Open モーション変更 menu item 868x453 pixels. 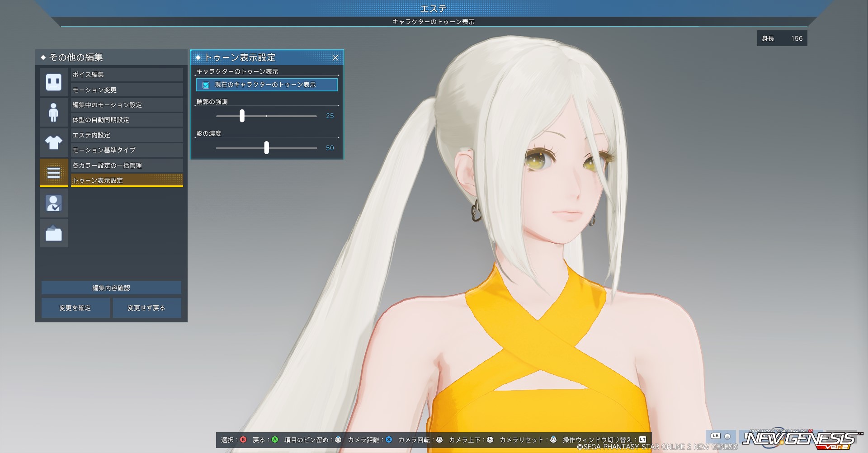127,90
